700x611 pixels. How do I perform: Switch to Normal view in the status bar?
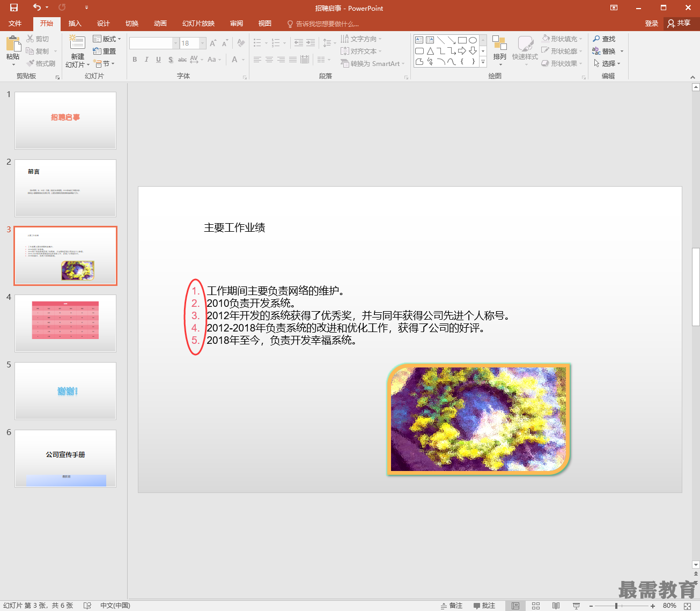tap(515, 606)
